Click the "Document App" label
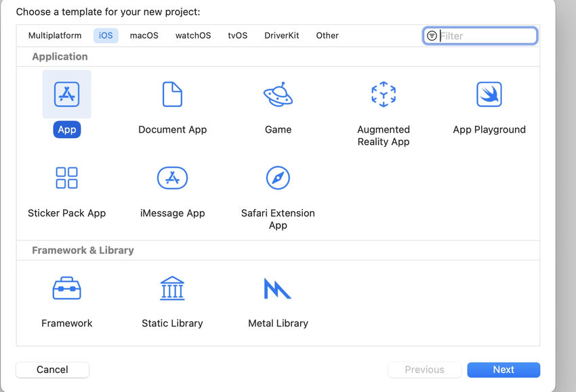The width and height of the screenshot is (576, 392). point(172,129)
